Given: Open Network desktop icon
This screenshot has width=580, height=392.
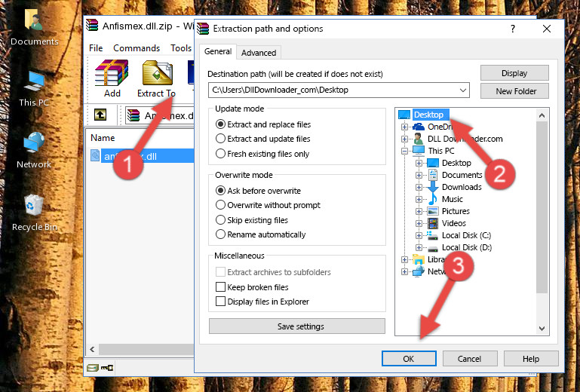Looking at the screenshot, I should coord(34,142).
